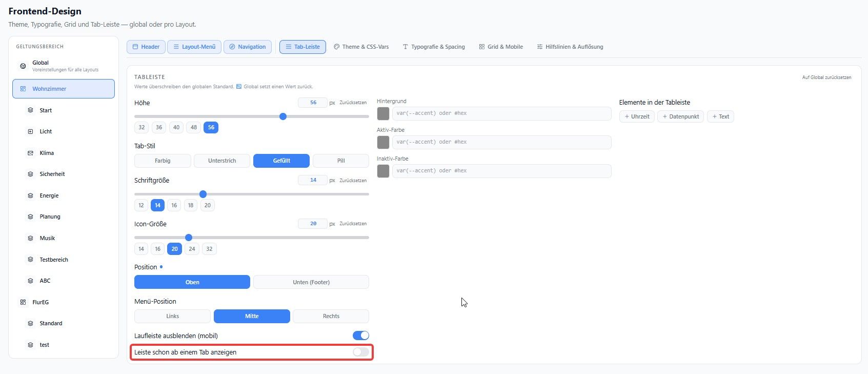
Task: Click the Hintergrund color swatch
Action: point(383,113)
